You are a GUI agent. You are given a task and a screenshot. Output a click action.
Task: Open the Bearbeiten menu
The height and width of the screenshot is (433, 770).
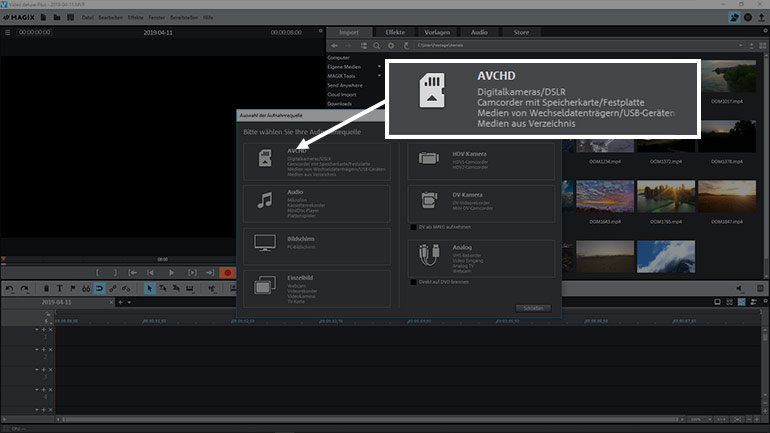click(x=110, y=18)
